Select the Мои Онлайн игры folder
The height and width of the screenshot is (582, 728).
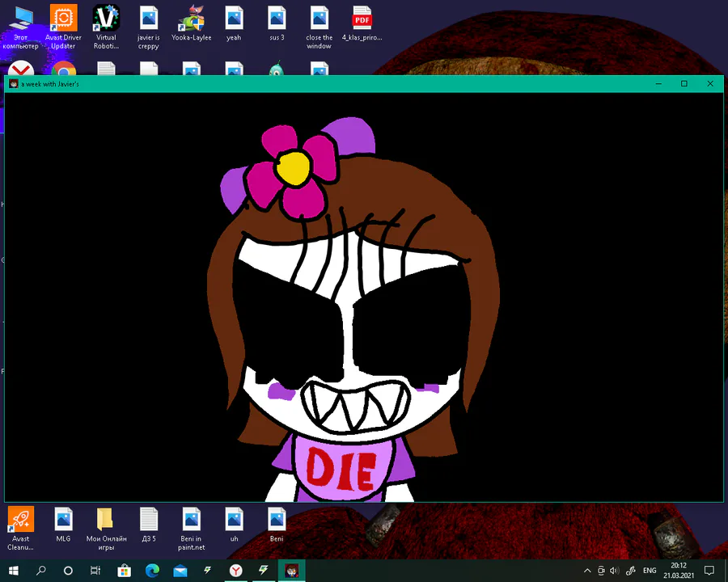106,529
